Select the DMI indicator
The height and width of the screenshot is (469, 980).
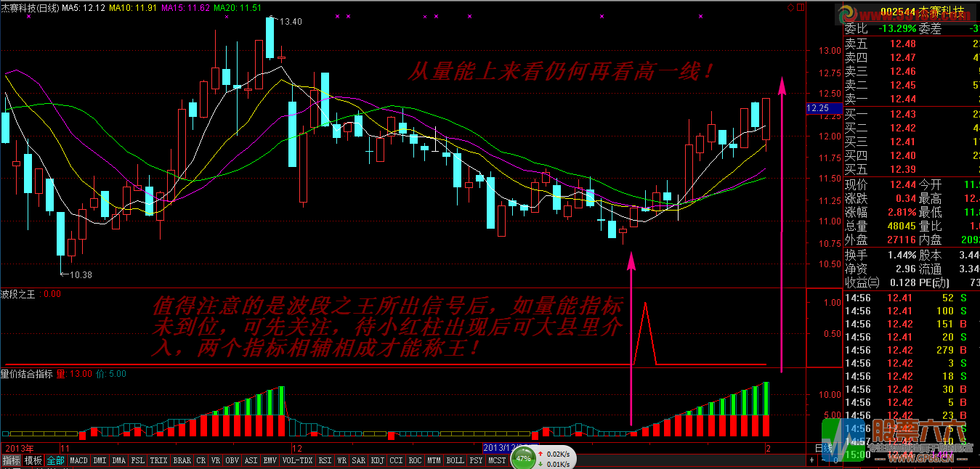point(100,460)
